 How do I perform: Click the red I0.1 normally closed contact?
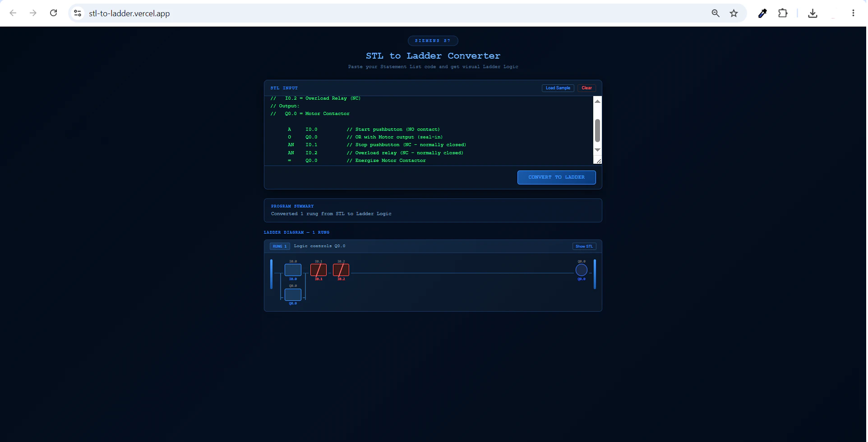(x=319, y=270)
